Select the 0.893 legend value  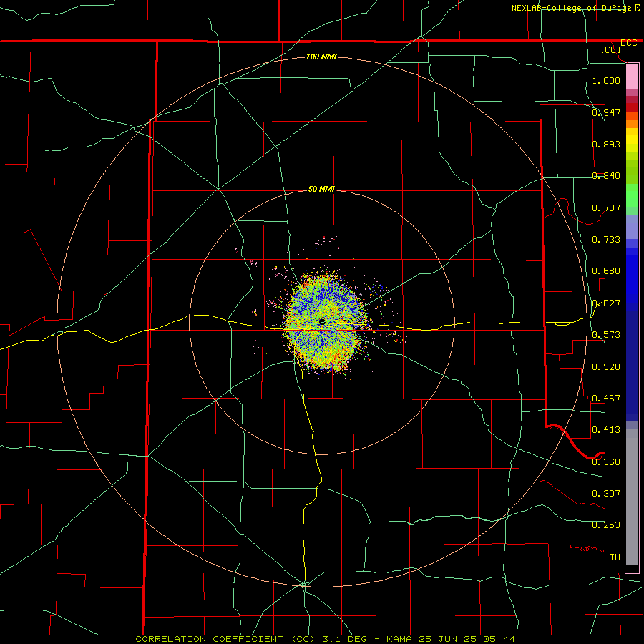coord(606,144)
